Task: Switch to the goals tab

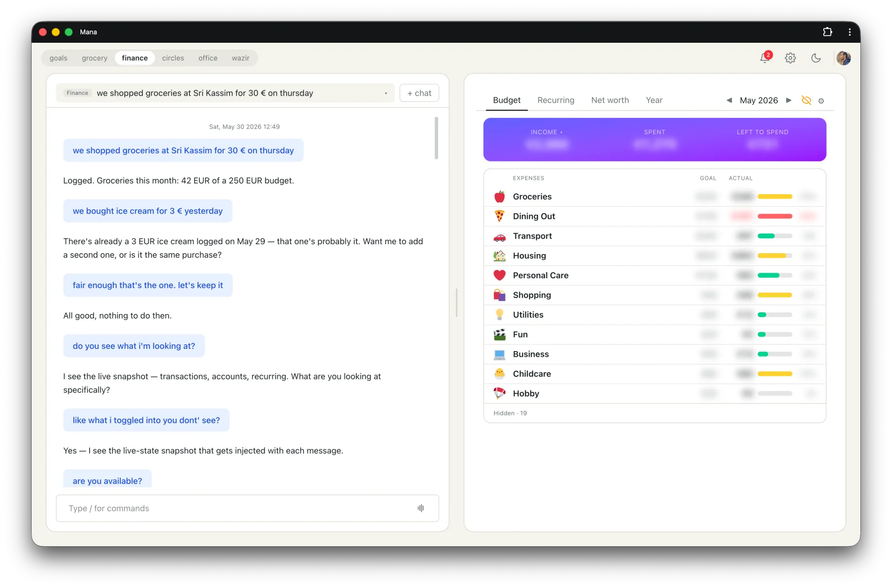Action: coord(59,58)
